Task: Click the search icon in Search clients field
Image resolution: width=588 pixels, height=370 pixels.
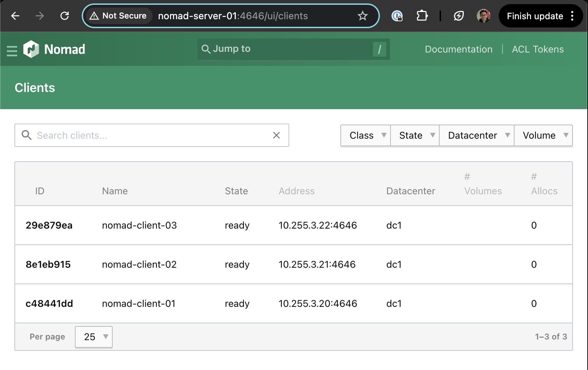Action: point(26,135)
